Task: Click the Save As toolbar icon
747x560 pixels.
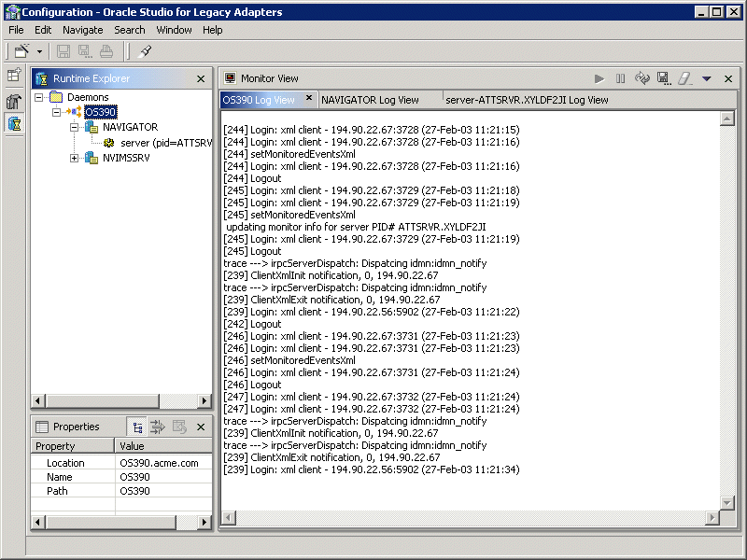Action: 85,51
